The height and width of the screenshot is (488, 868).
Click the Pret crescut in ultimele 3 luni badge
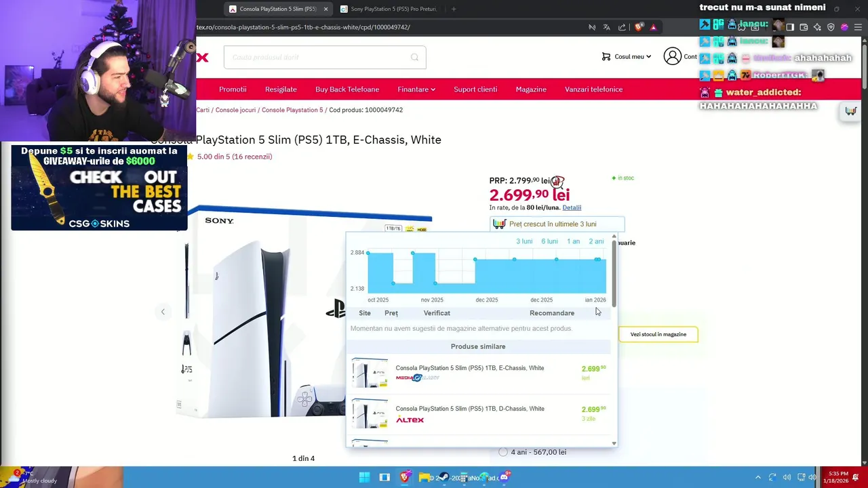click(x=557, y=224)
